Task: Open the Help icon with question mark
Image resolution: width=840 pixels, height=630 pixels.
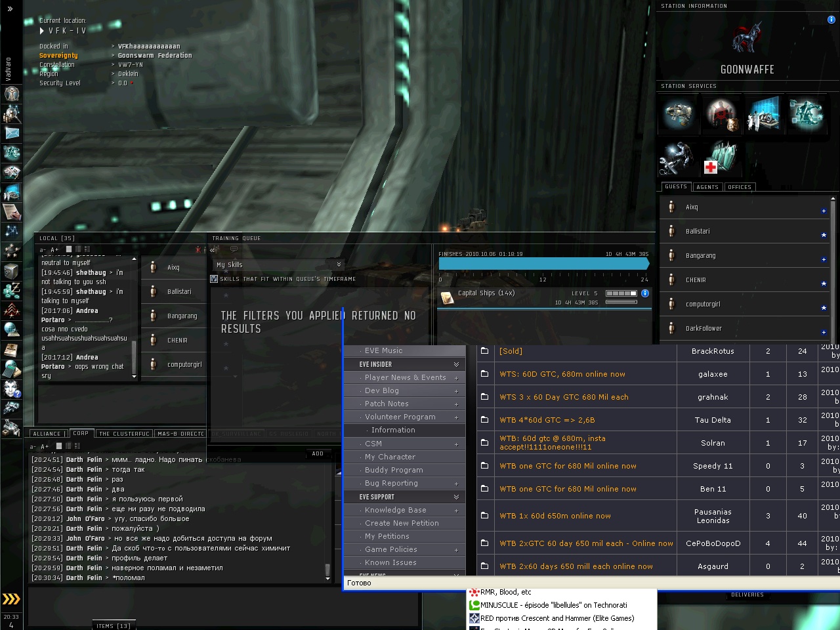Action: click(x=11, y=389)
